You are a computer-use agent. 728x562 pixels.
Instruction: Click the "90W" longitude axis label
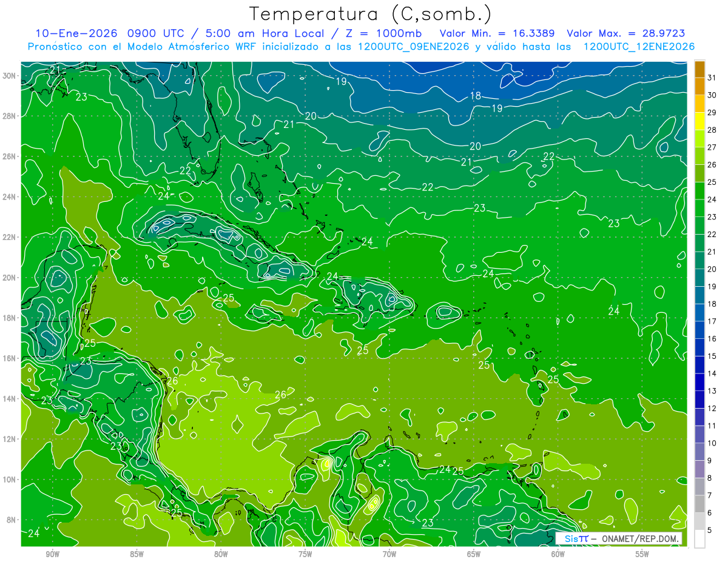[x=52, y=554]
